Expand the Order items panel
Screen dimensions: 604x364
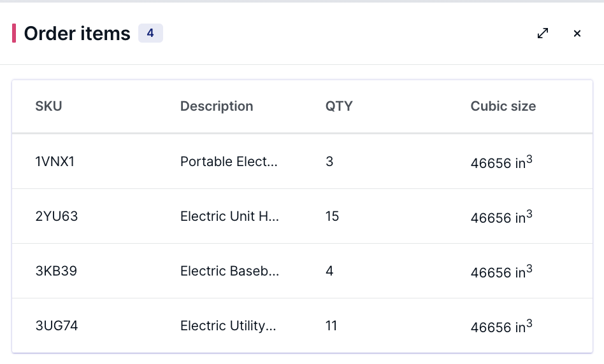pos(543,34)
